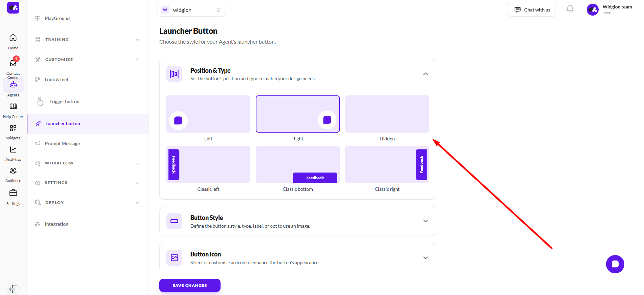Select the Hidden launcher position option
This screenshot has width=644, height=295.
point(387,114)
